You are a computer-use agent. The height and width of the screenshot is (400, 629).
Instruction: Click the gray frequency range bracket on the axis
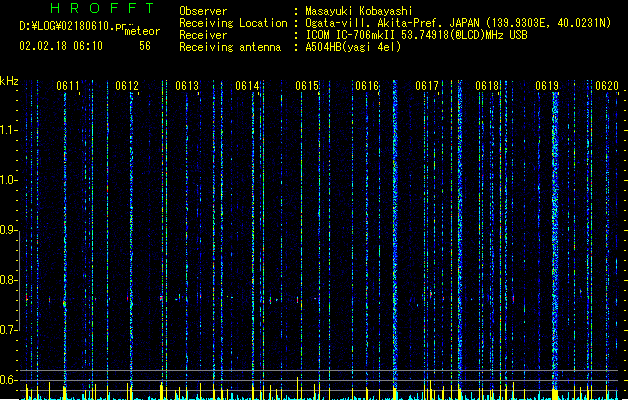click(19, 280)
